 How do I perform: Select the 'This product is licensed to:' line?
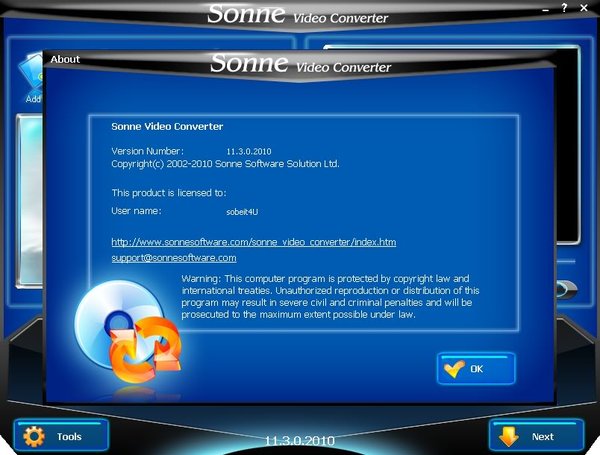point(169,192)
